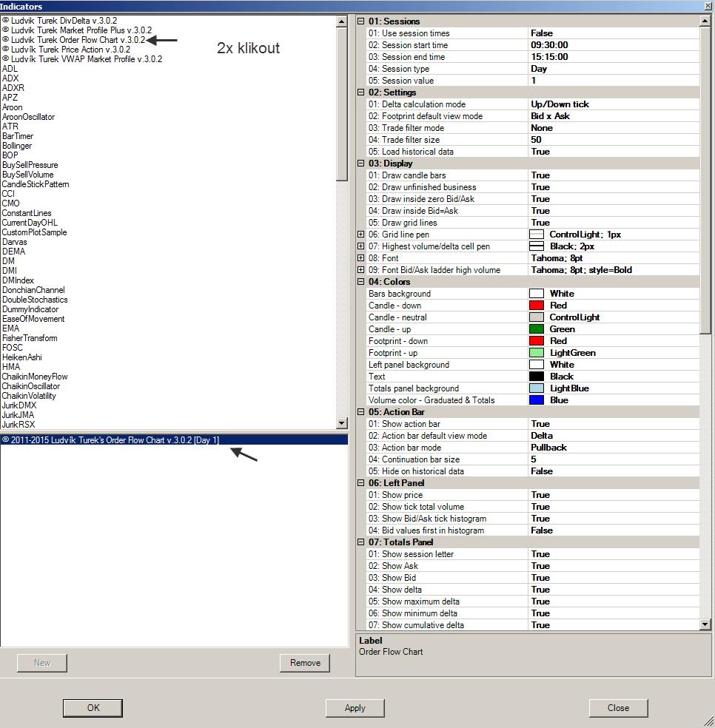Image resolution: width=715 pixels, height=728 pixels.
Task: Select Ludvik Turek Order Flow Chart indicator
Action: 74,40
